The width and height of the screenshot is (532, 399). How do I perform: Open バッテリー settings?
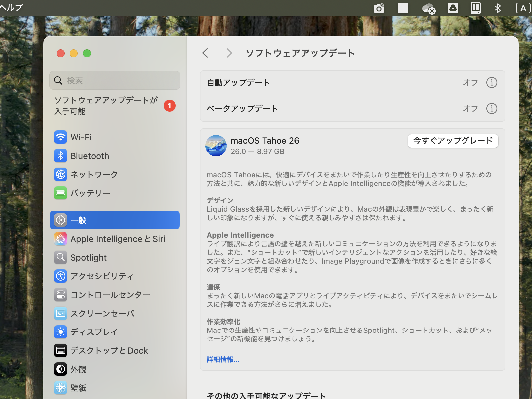pos(90,193)
